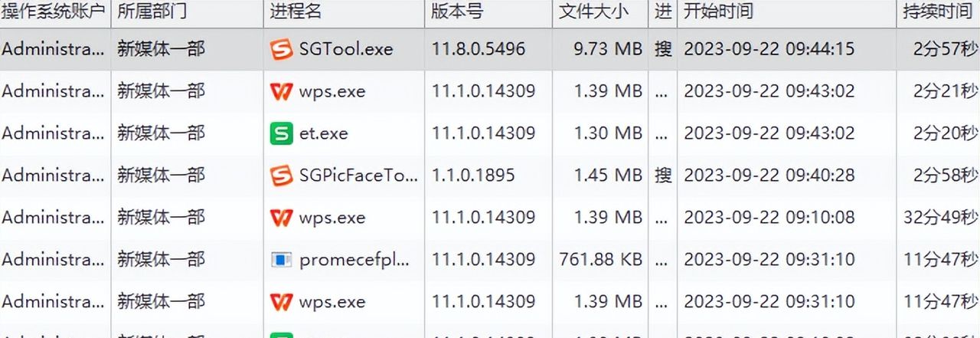
Task: Click the 操作系统账户 column header
Action: coord(53,11)
